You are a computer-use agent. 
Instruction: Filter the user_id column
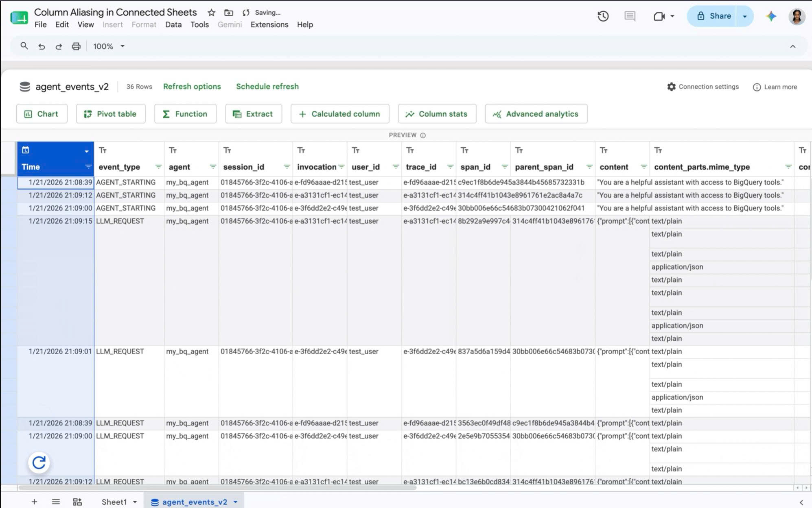396,167
